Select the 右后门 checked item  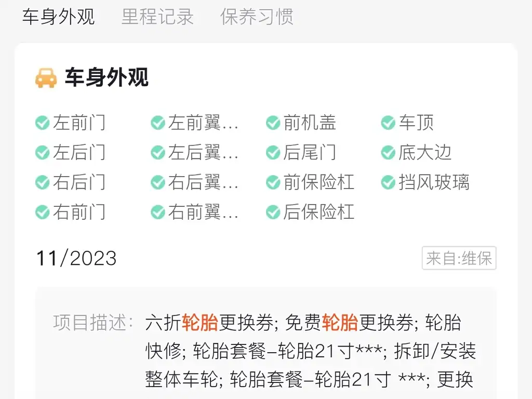point(71,182)
